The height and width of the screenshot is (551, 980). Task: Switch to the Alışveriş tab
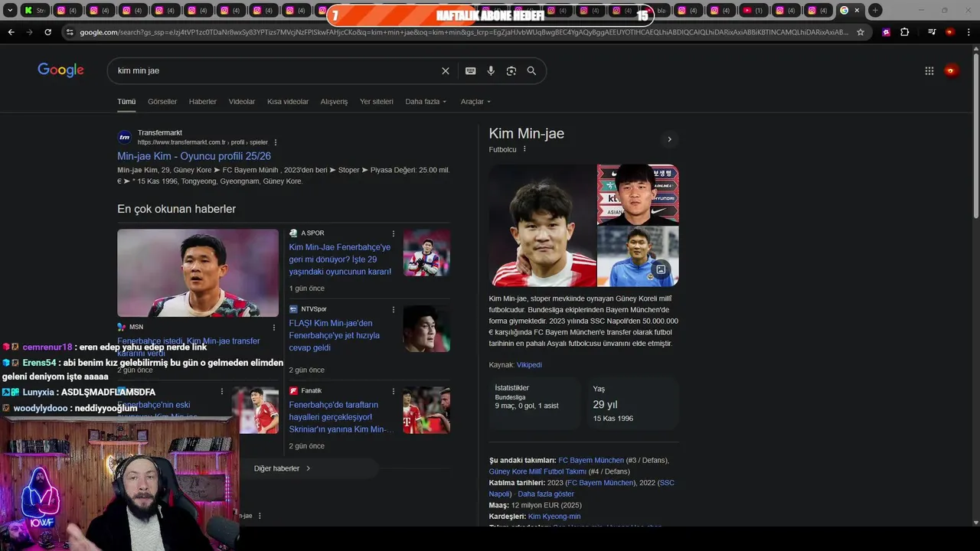click(x=334, y=102)
